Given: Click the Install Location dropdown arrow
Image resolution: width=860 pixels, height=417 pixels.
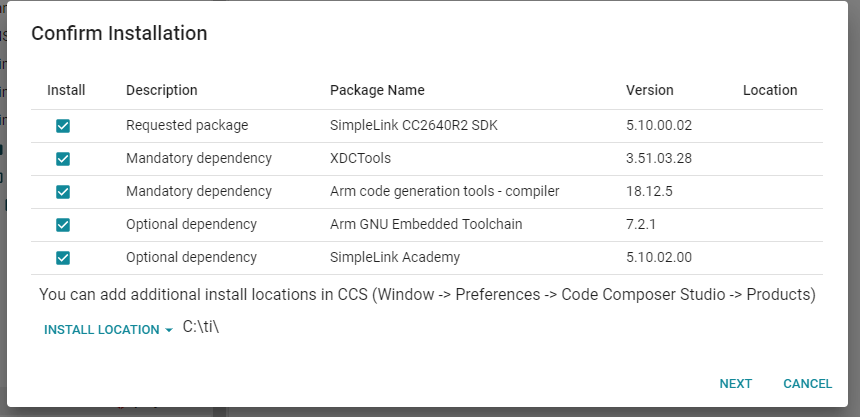Looking at the screenshot, I should pyautogui.click(x=169, y=330).
